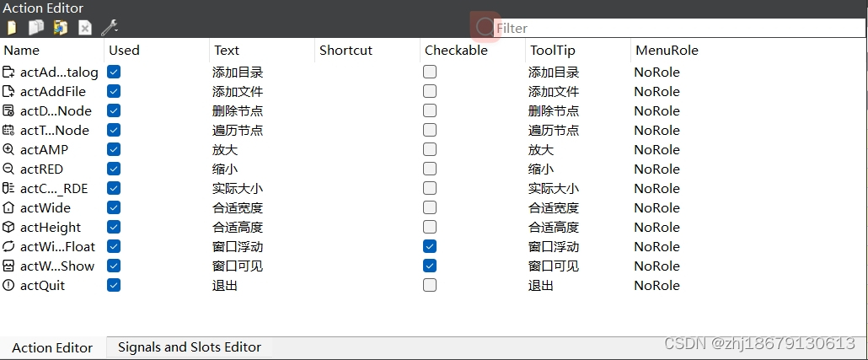Click the actAMP zoom-in icon
The height and width of the screenshot is (360, 868).
click(x=9, y=149)
